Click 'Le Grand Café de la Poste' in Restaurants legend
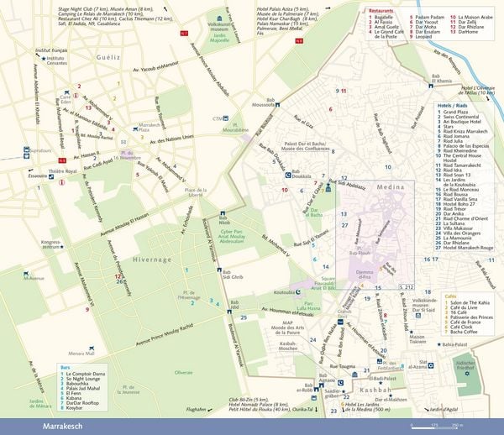Image resolution: width=504 pixels, height=435 pixels. click(x=389, y=34)
